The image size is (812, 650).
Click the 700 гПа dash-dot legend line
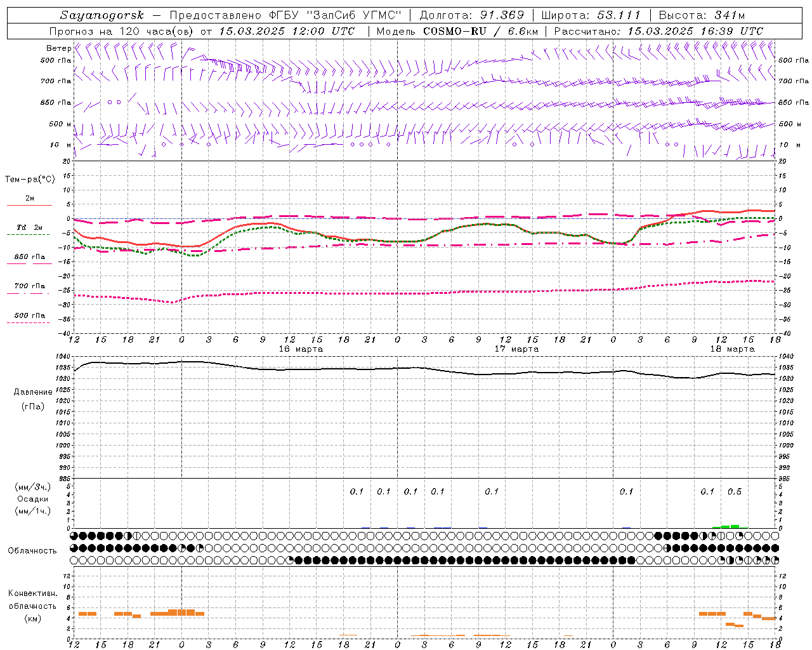(29, 293)
